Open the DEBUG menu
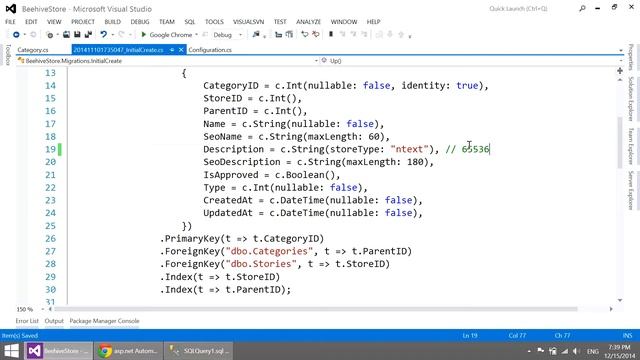Viewport: 640px width, 360px height. pyautogui.click(x=140, y=22)
